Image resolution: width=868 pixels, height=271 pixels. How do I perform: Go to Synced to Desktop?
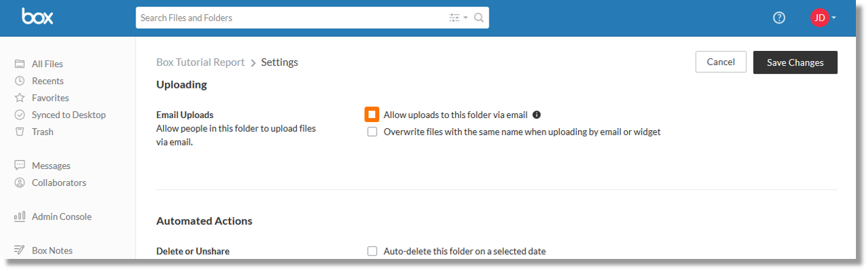pos(68,115)
